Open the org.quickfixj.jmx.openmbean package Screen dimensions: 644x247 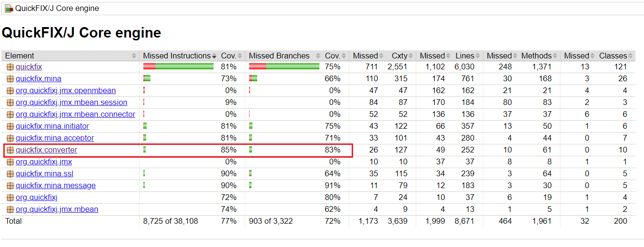tap(65, 91)
